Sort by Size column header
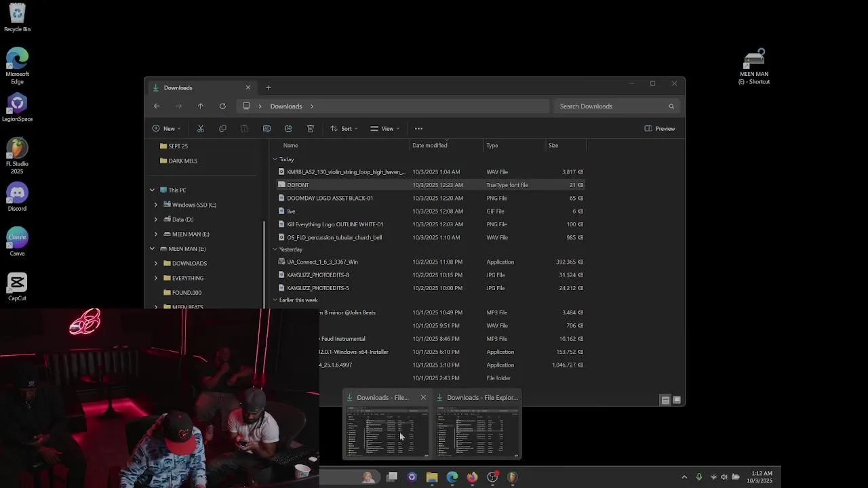 point(553,146)
